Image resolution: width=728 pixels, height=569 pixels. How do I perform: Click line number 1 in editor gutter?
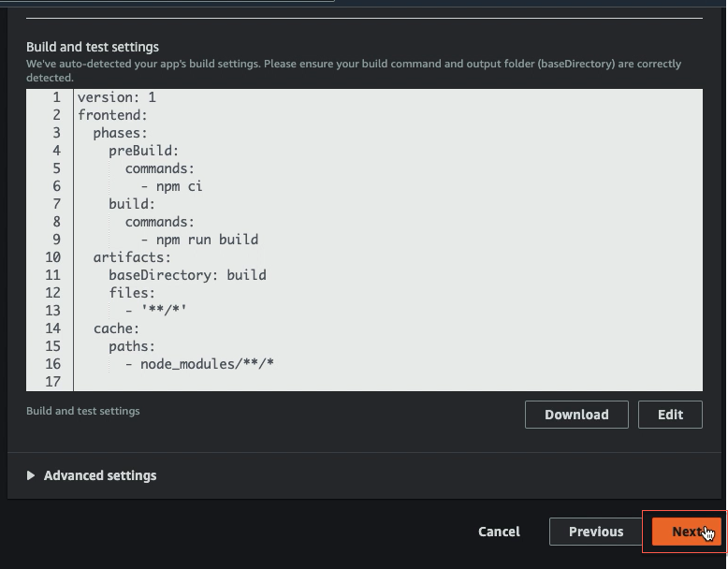pos(56,97)
